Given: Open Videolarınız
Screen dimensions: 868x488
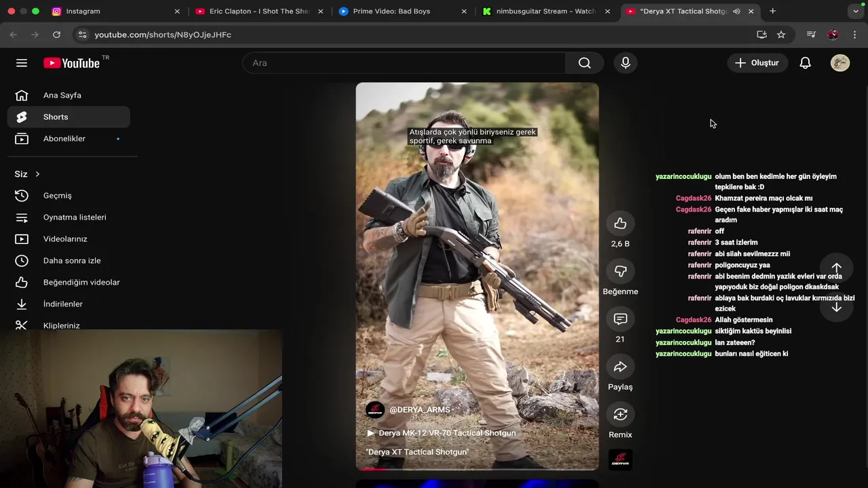Looking at the screenshot, I should point(68,239).
